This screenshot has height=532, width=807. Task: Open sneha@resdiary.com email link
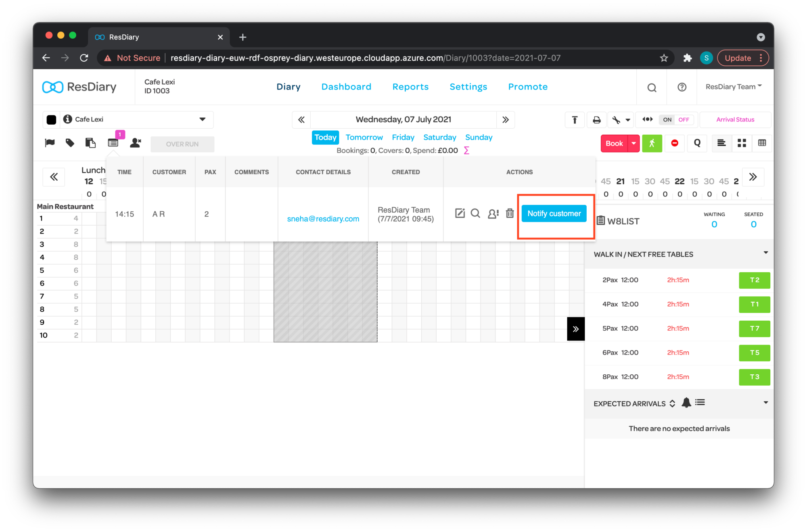coord(323,219)
